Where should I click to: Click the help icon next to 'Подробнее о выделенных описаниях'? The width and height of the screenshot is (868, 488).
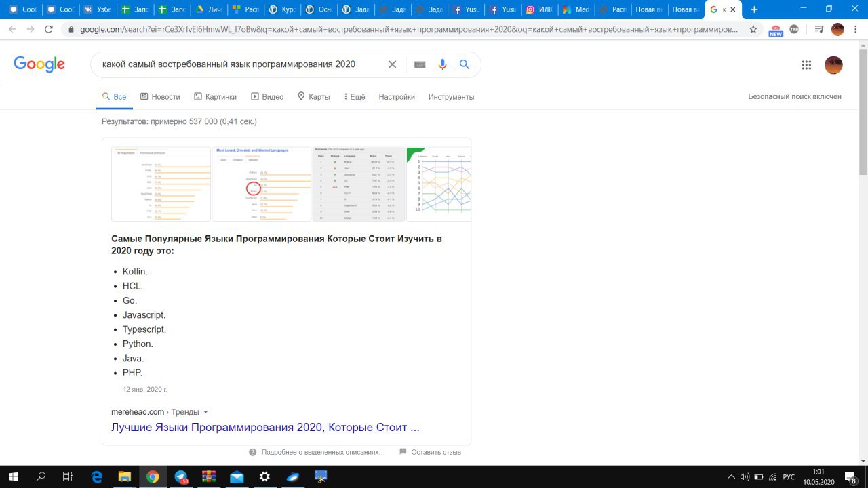252,452
